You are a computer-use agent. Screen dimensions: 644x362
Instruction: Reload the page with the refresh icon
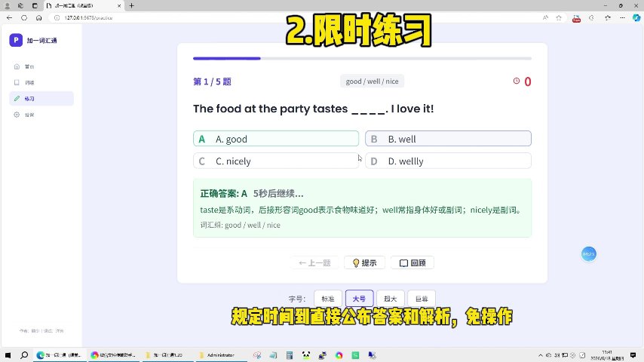point(24,17)
